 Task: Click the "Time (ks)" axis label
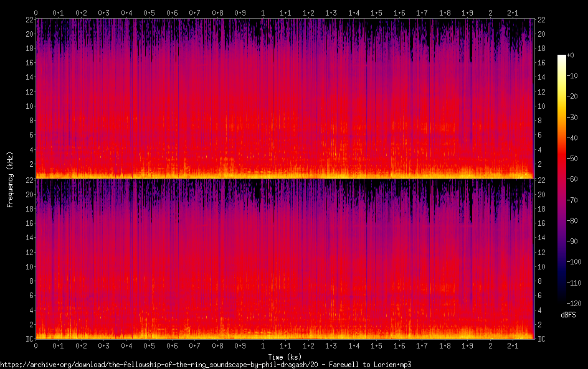285,357
